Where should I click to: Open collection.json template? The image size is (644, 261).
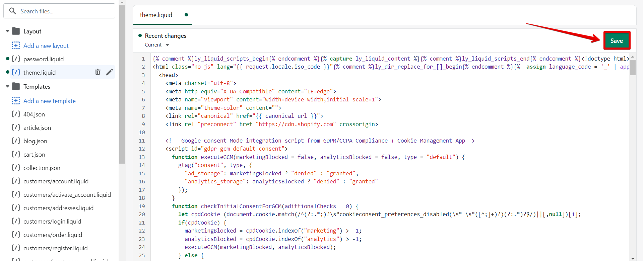click(x=42, y=168)
